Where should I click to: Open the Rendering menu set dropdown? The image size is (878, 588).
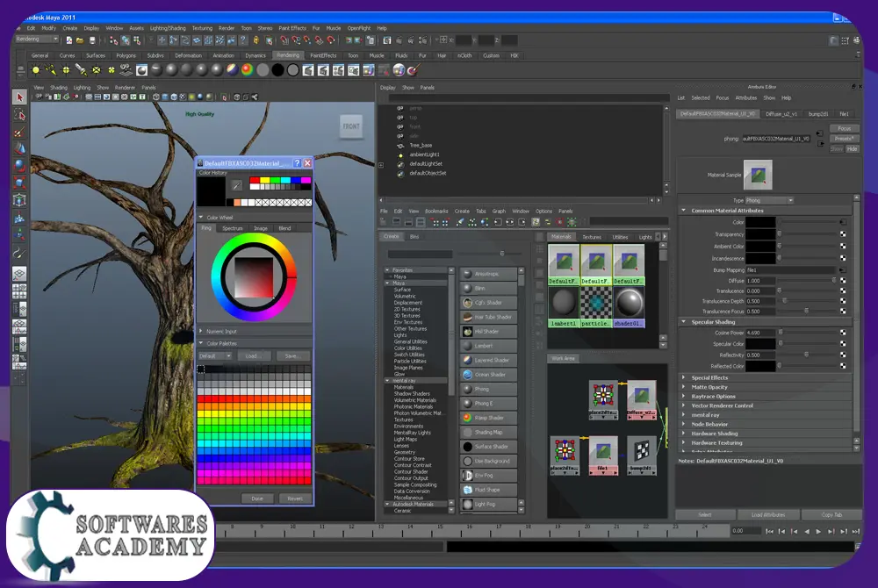[37, 39]
